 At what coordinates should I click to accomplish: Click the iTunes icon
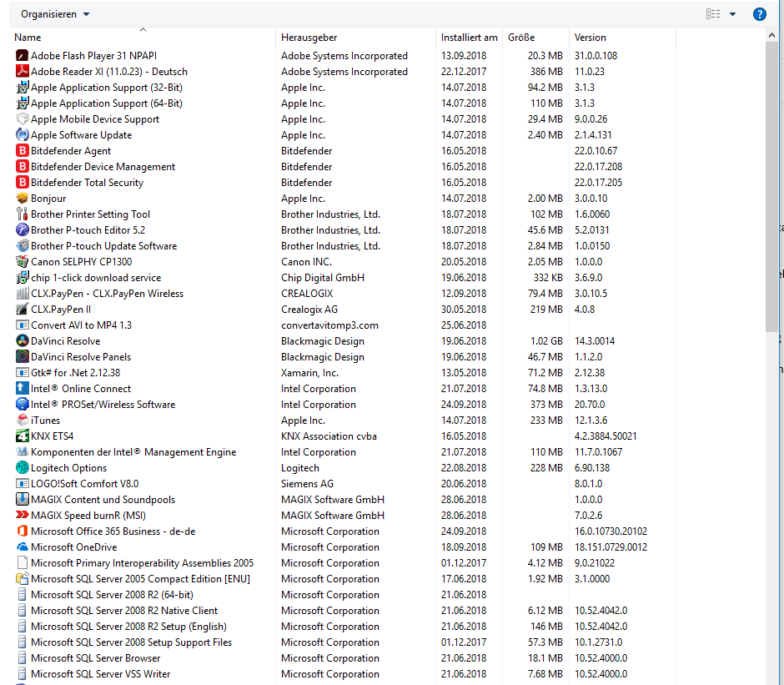(22, 420)
